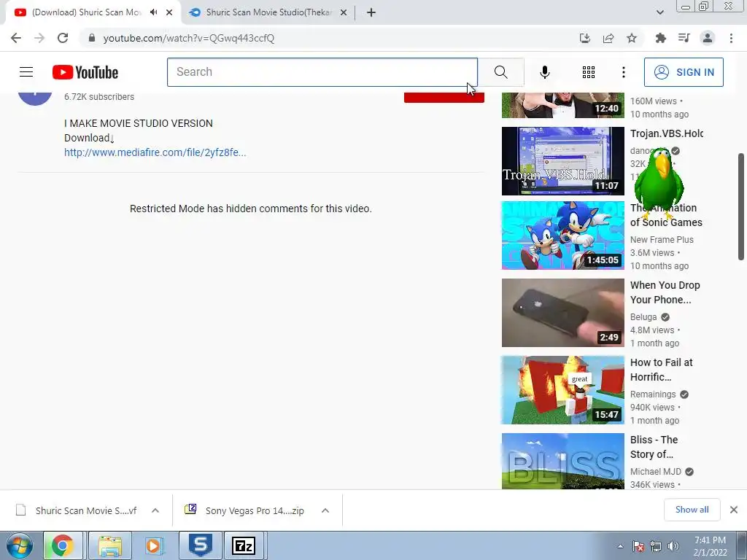Open the Chrome extensions puzzle icon
The height and width of the screenshot is (560, 747).
[x=661, y=38]
